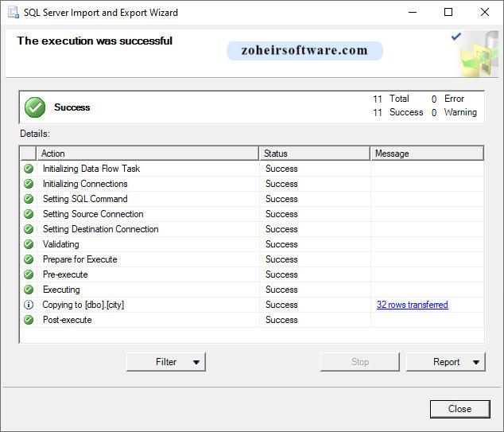Image resolution: width=504 pixels, height=432 pixels.
Task: Select the Prepare for Execute row text
Action: [x=80, y=259]
